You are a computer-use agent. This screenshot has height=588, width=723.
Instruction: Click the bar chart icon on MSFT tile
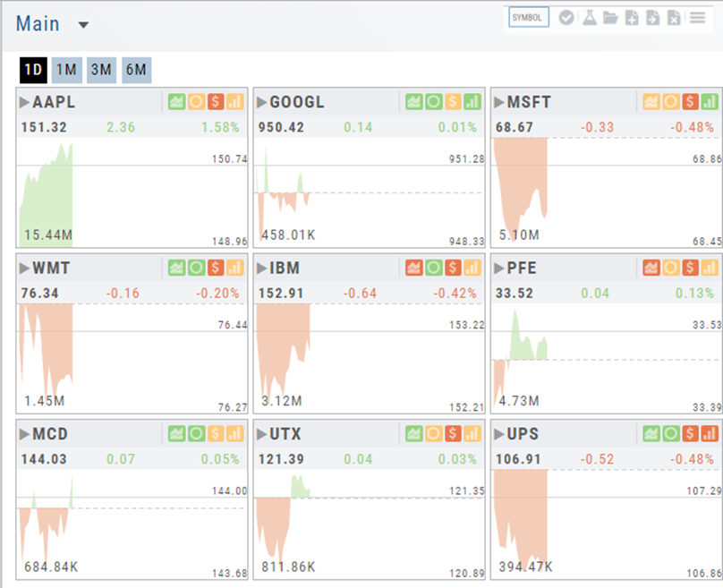[710, 102]
